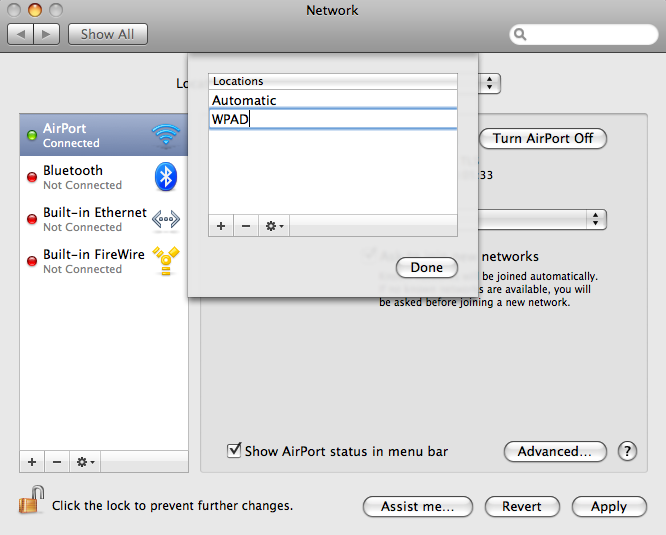Screen dimensions: 666x535
Task: Toggle Show AirPort status in menu bar
Action: [x=234, y=451]
